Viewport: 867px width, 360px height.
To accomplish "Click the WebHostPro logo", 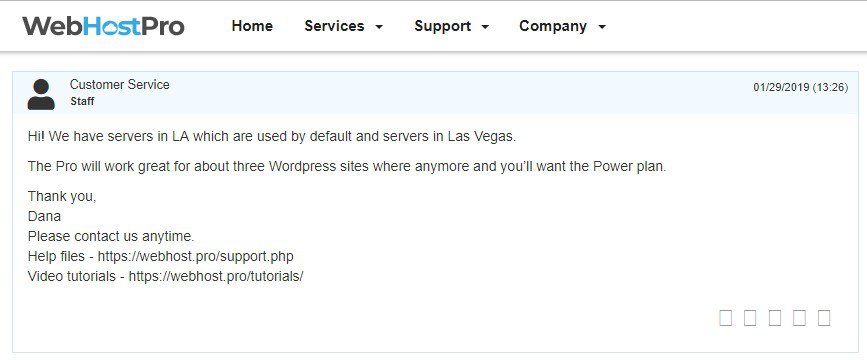I will (x=103, y=26).
